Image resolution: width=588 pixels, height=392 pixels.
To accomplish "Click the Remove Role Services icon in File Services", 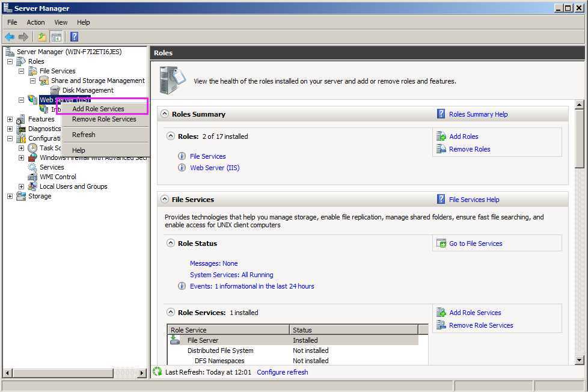I will tap(441, 325).
